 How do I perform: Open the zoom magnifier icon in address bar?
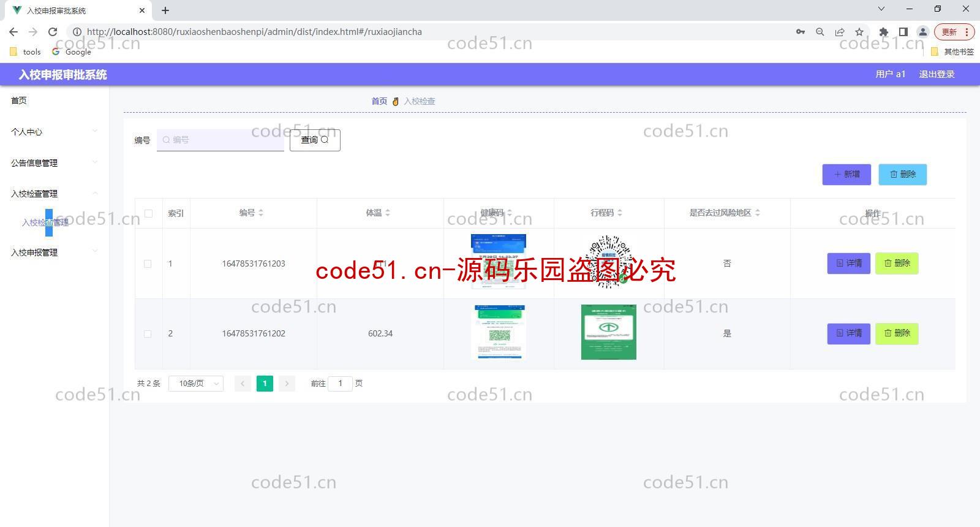pyautogui.click(x=820, y=32)
